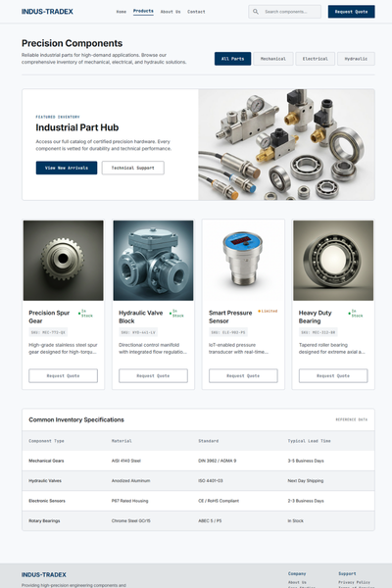This screenshot has width=392, height=588.
Task: Click the Industrial Part Hub heading
Action: (77, 127)
